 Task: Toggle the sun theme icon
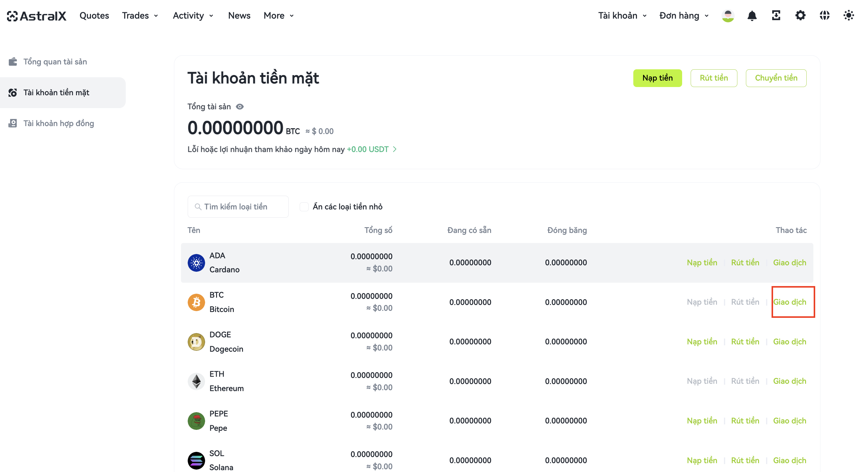848,16
